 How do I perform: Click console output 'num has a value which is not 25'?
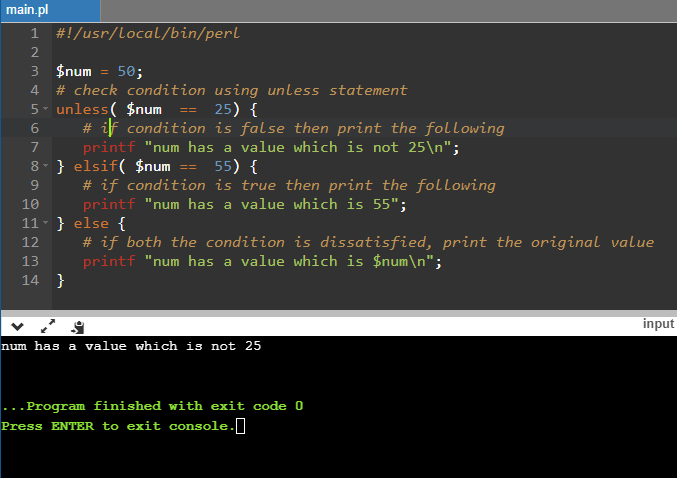click(x=131, y=346)
